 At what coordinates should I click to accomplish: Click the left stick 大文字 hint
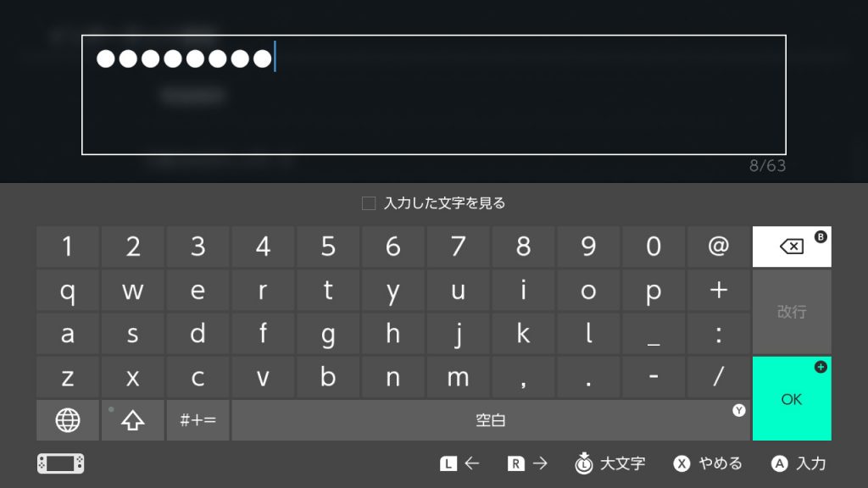[609, 463]
